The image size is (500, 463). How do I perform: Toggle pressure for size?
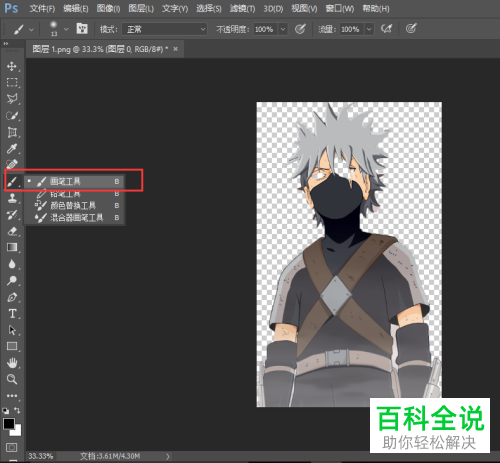[x=411, y=29]
